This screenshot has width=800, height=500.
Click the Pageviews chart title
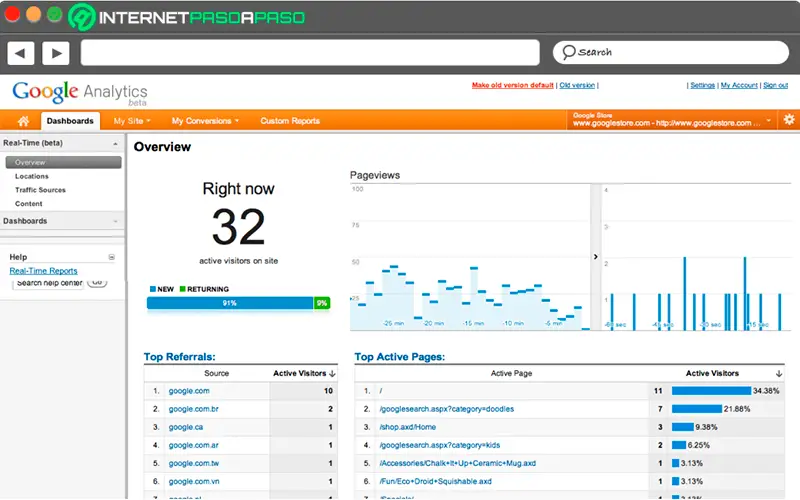tap(375, 175)
